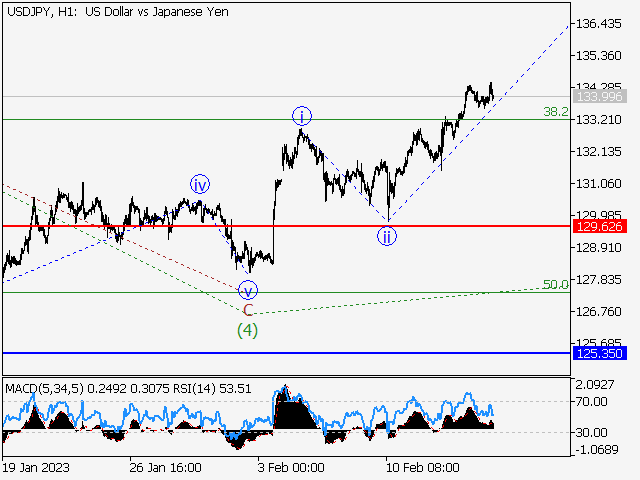Click the 70.00 RSI level value

click(x=591, y=402)
